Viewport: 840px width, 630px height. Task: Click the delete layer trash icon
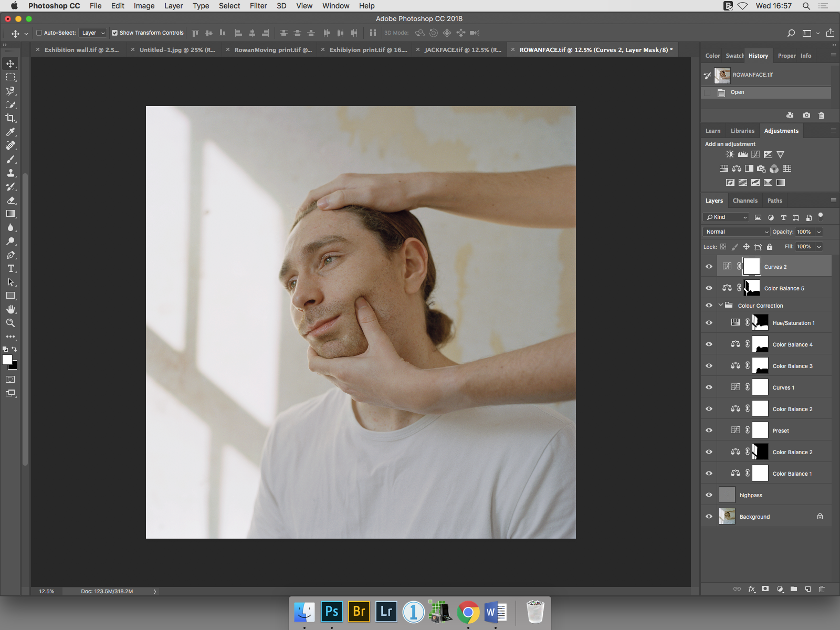click(822, 589)
